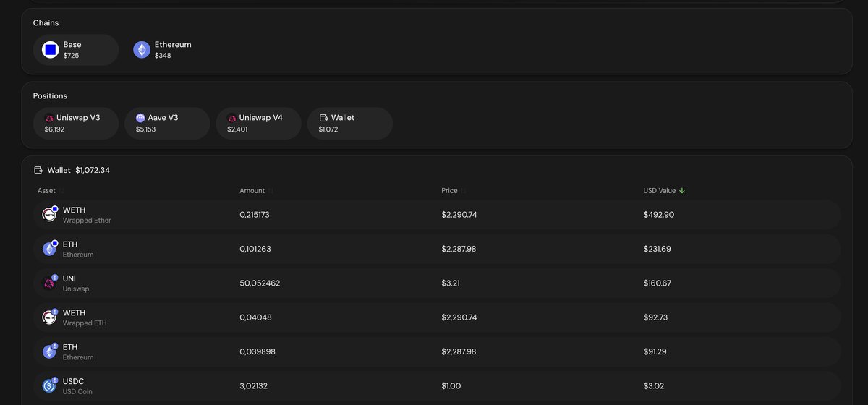Click the amount 0,039898

click(258, 351)
